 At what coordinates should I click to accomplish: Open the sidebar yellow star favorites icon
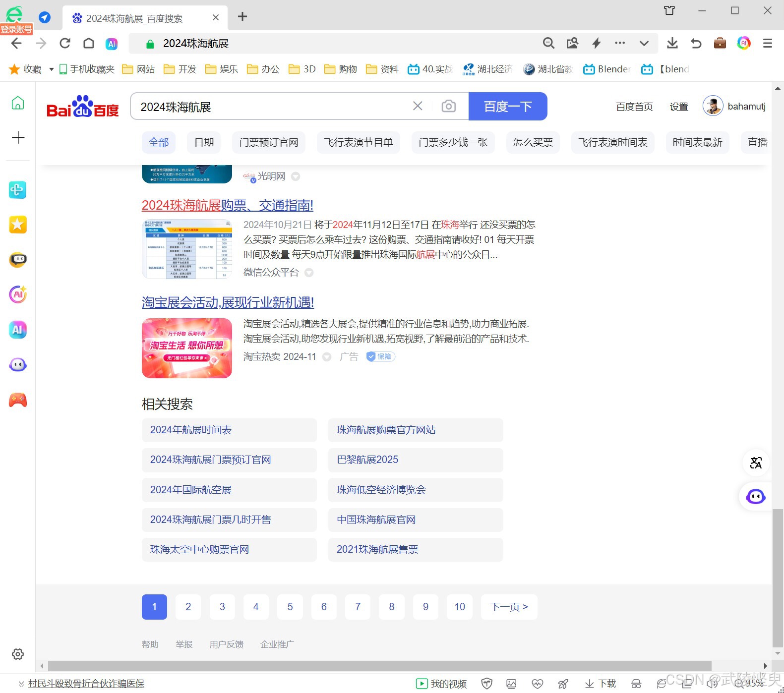tap(18, 225)
